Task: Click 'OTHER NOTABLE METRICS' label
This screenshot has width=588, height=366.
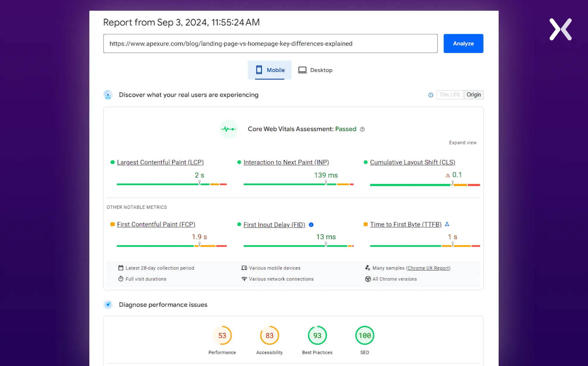Action: [137, 207]
